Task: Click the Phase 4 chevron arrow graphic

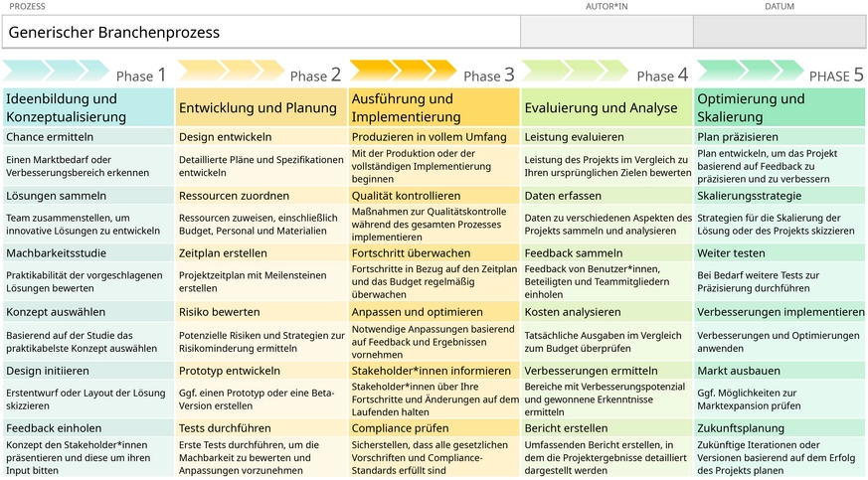Action: coord(575,71)
